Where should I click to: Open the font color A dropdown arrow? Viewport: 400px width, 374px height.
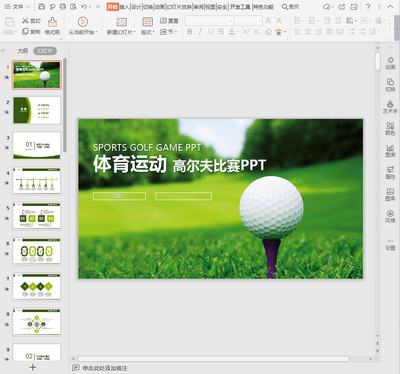(x=238, y=32)
